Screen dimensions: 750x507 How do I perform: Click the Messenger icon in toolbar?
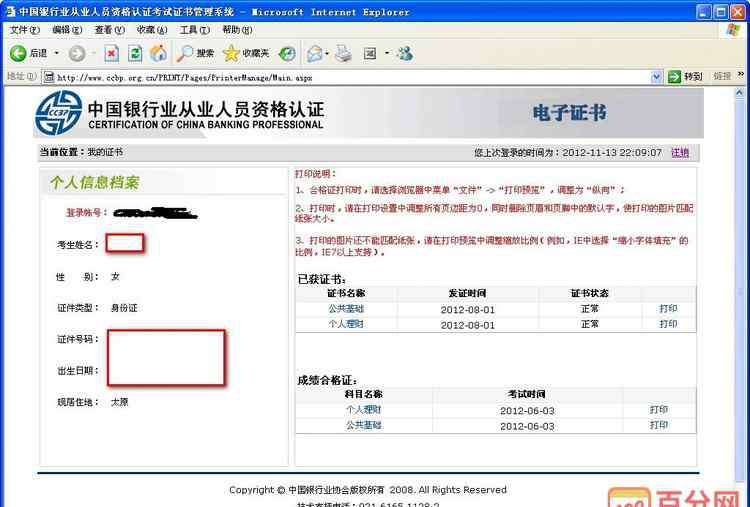pyautogui.click(x=405, y=54)
